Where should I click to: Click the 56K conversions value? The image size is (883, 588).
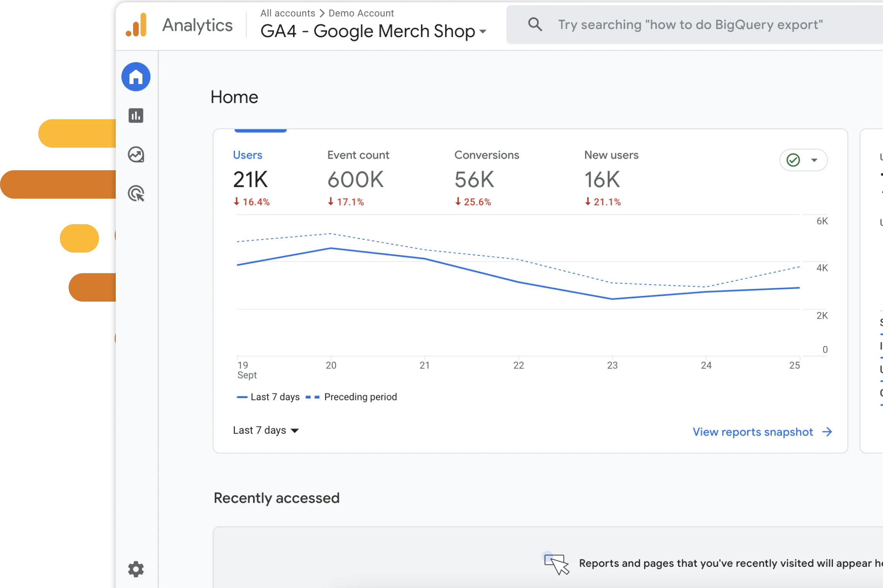(x=474, y=179)
